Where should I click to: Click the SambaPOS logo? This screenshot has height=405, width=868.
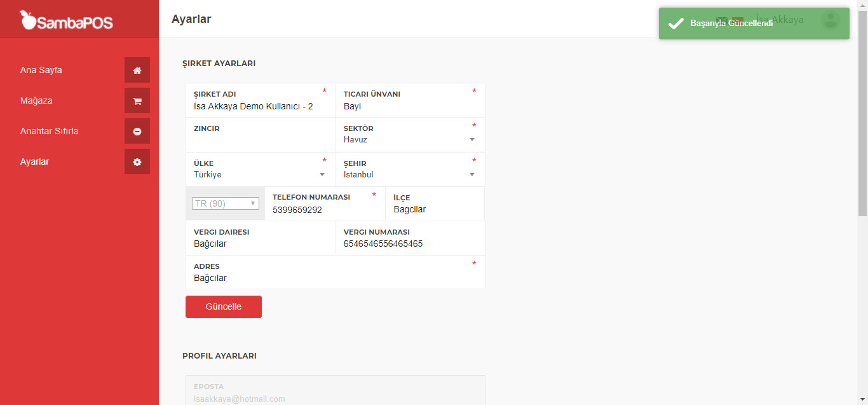pos(67,20)
